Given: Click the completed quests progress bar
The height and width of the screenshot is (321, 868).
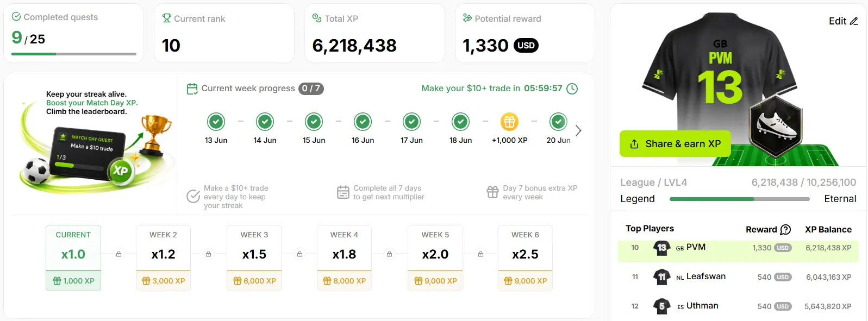Looking at the screenshot, I should (x=74, y=54).
